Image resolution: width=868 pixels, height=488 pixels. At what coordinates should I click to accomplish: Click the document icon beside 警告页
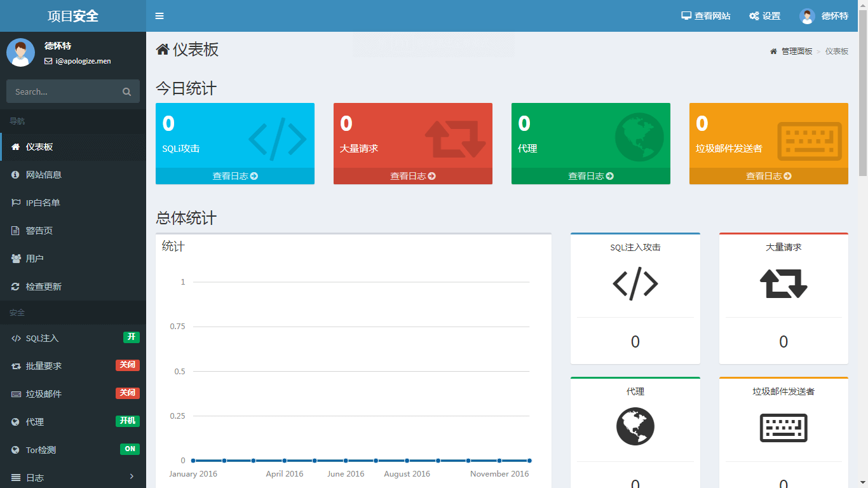tap(15, 231)
